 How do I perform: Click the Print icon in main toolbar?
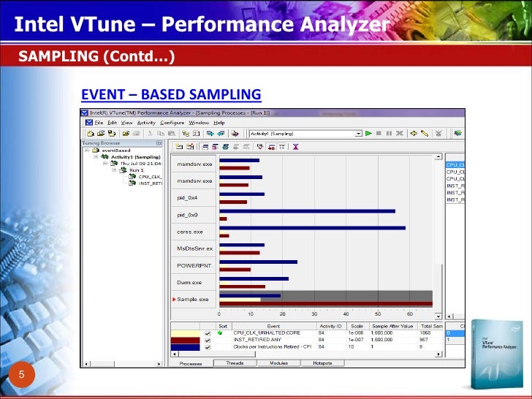click(136, 133)
